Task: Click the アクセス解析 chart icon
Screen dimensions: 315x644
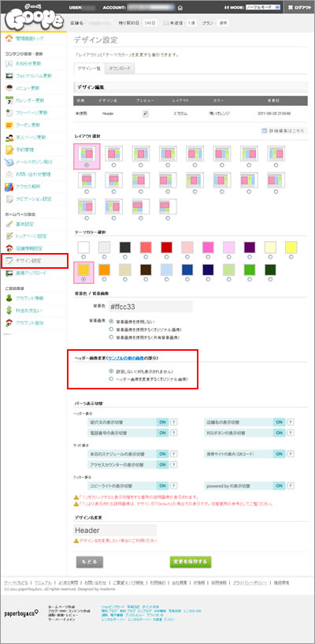Action: pyautogui.click(x=9, y=187)
